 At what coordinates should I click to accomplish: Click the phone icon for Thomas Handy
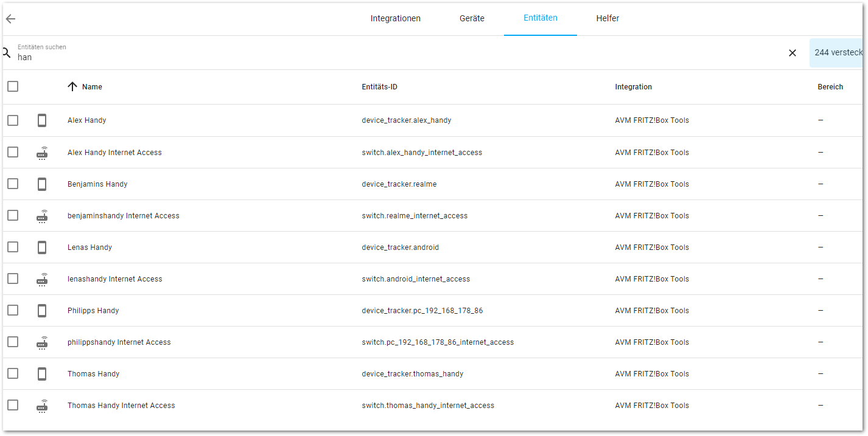[x=42, y=374]
